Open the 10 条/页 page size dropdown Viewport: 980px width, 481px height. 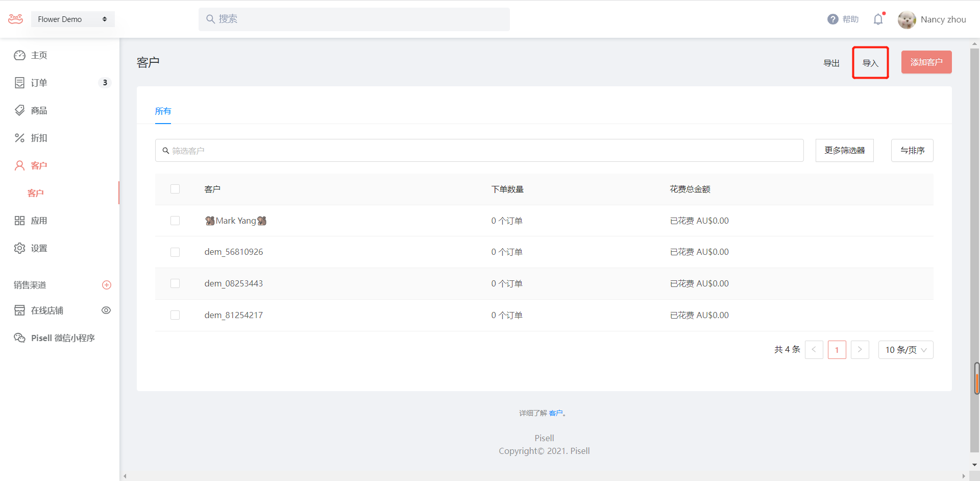point(905,350)
